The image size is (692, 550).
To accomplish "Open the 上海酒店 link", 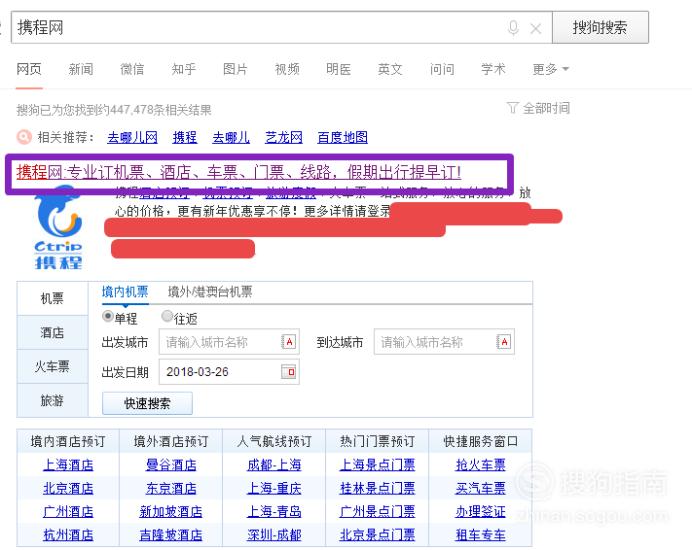I will pos(68,465).
